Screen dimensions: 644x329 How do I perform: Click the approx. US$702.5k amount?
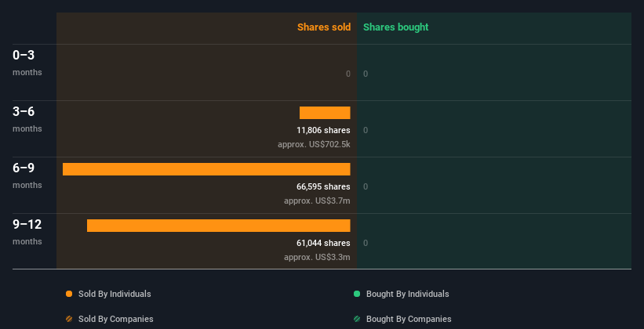[314, 144]
